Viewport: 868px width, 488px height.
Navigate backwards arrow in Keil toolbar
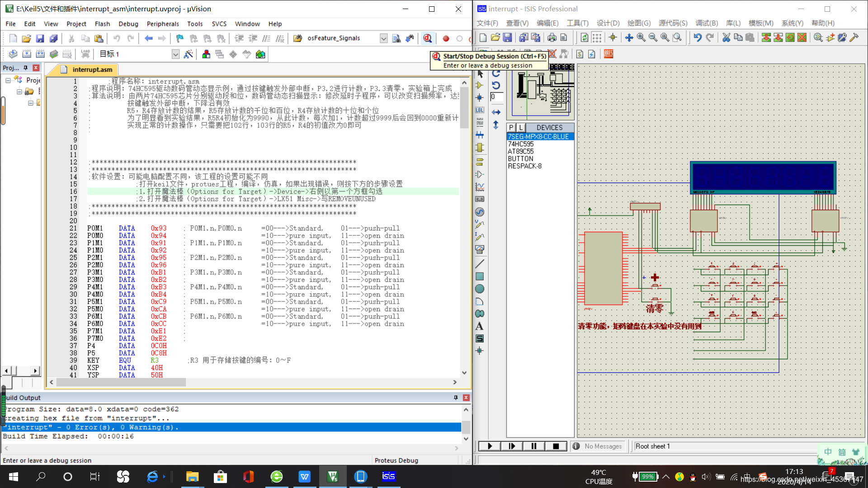tap(148, 38)
